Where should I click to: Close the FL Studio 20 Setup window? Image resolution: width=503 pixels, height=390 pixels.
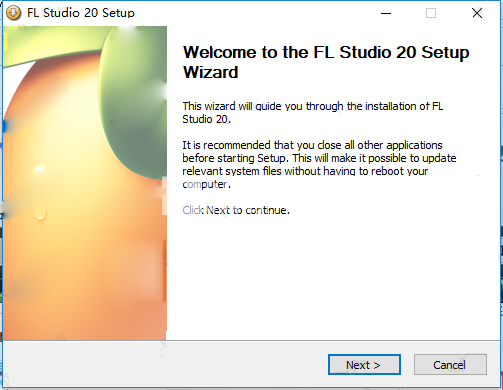pyautogui.click(x=477, y=13)
